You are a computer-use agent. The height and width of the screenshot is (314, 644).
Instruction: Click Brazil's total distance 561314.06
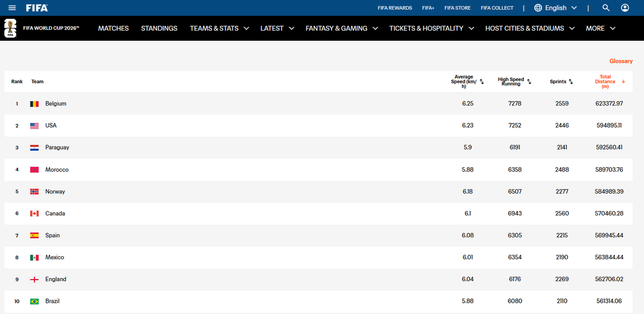tap(609, 301)
